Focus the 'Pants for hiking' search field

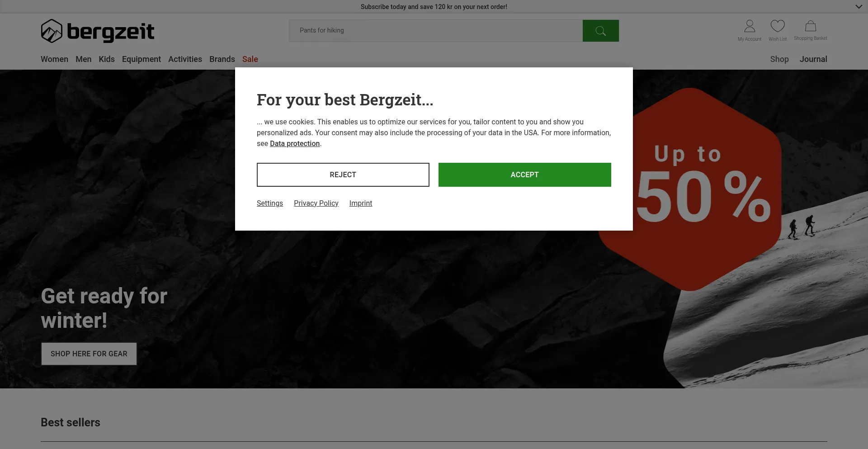(436, 31)
